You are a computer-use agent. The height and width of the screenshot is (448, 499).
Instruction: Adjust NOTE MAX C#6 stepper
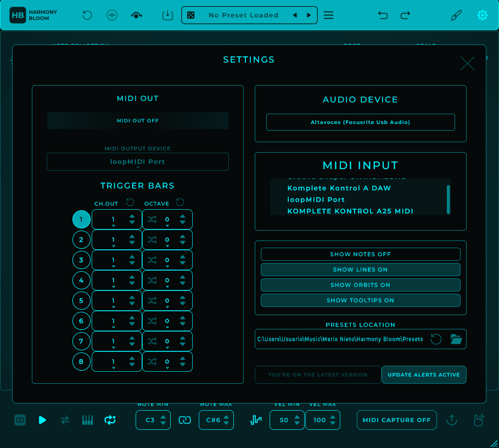[x=226, y=420]
